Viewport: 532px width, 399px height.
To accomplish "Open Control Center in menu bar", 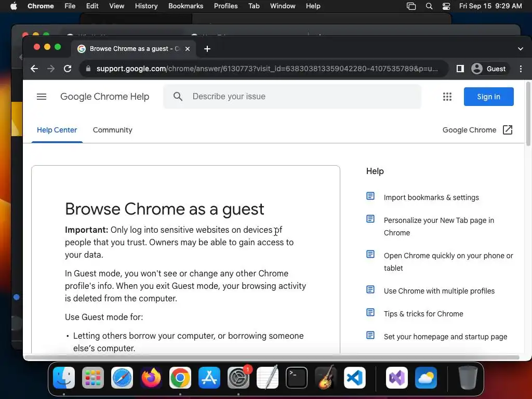I will point(446,6).
